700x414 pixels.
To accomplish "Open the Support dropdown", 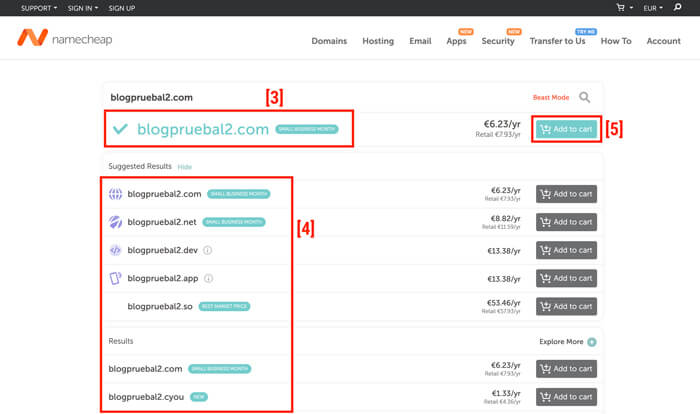I will pos(39,8).
